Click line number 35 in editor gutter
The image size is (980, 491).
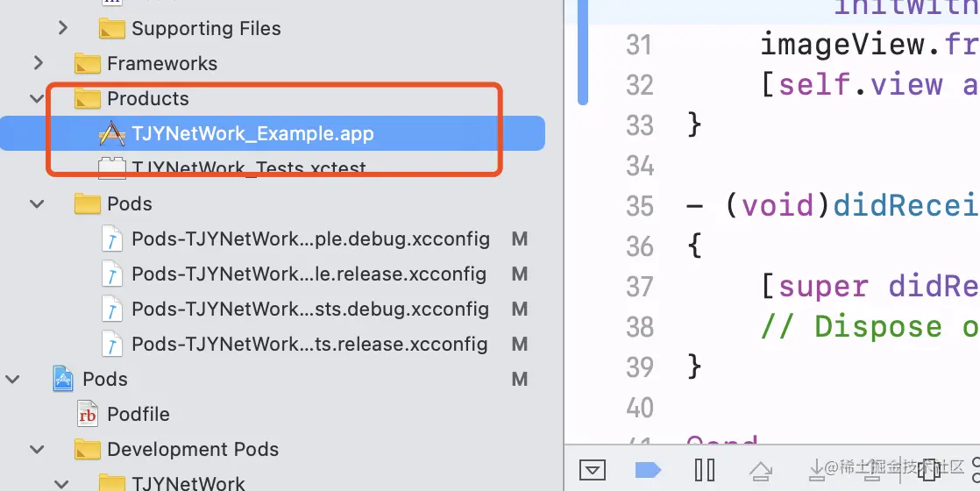tap(640, 206)
